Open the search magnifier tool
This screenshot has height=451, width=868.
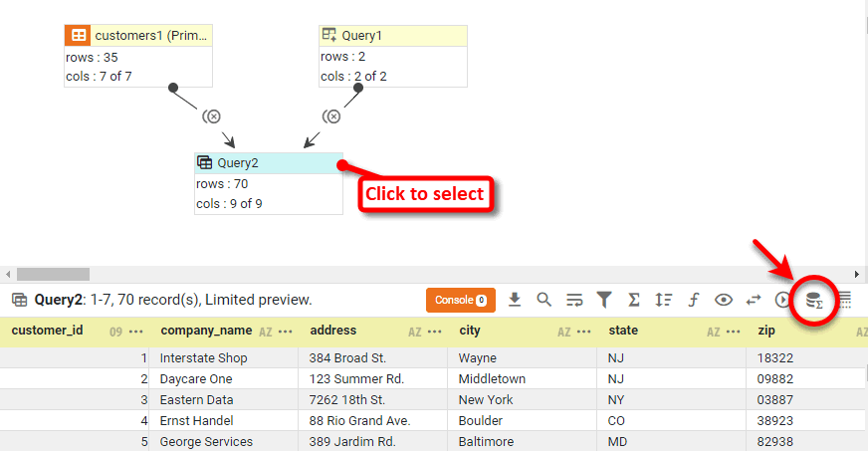click(543, 300)
